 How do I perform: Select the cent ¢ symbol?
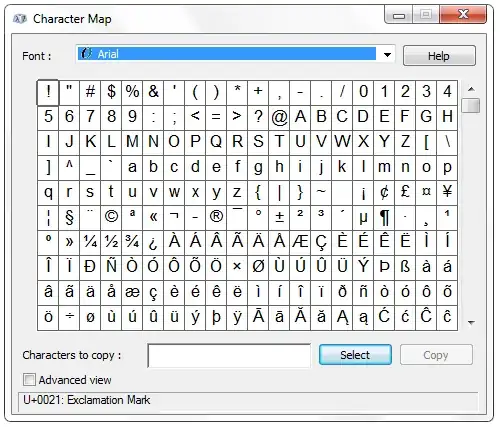click(384, 193)
